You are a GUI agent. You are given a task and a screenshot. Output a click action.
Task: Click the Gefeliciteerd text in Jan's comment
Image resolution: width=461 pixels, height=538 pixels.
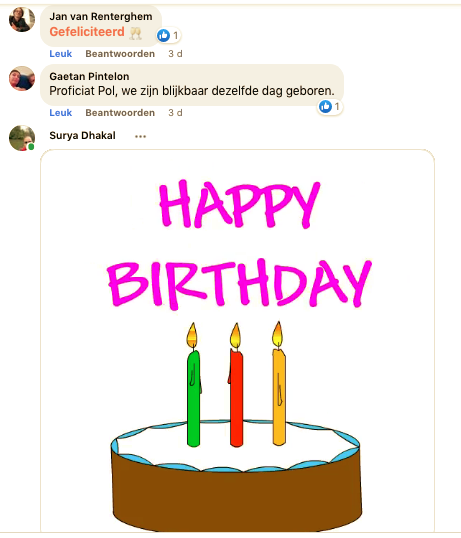click(87, 32)
